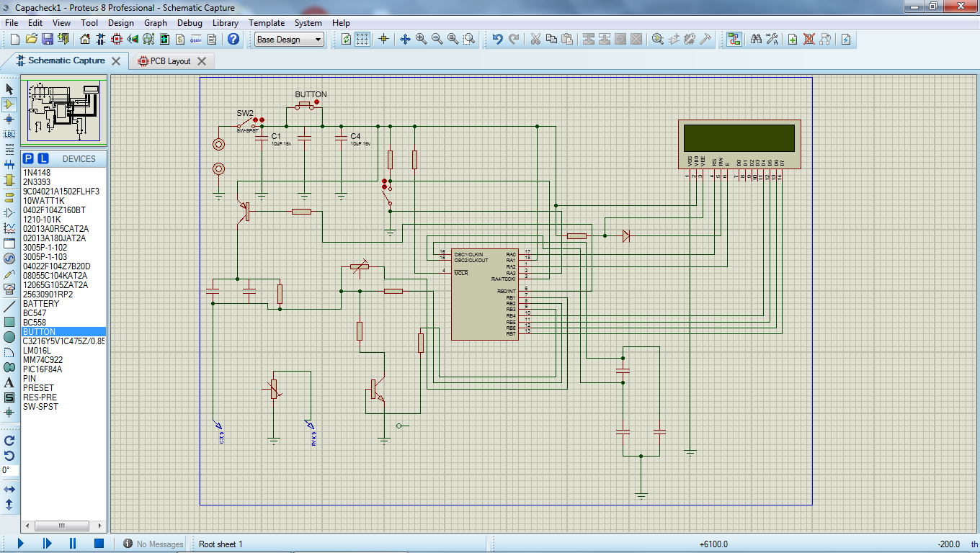Step the simulation forward one frame
980x553 pixels.
48,544
